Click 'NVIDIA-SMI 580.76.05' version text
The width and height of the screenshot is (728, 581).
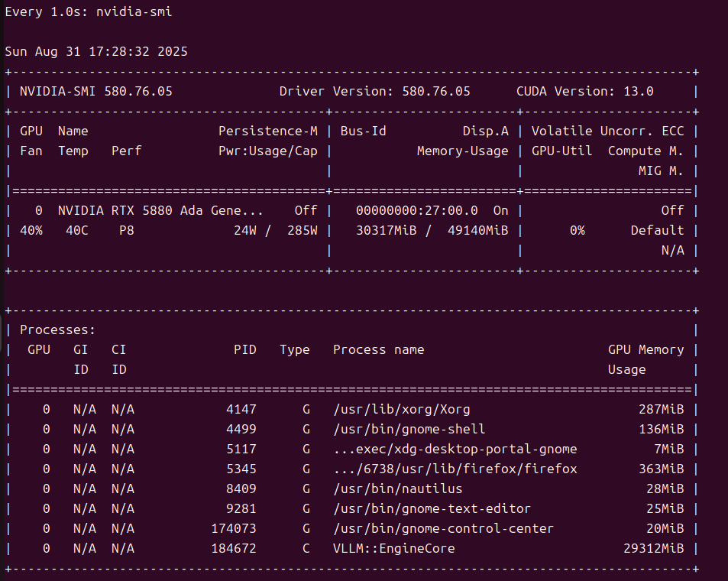pyautogui.click(x=96, y=91)
